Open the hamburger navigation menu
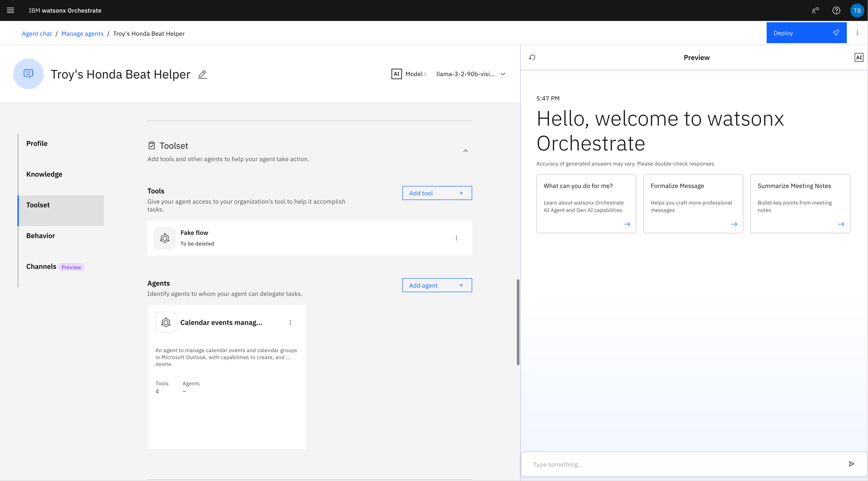The width and height of the screenshot is (868, 481). [10, 10]
